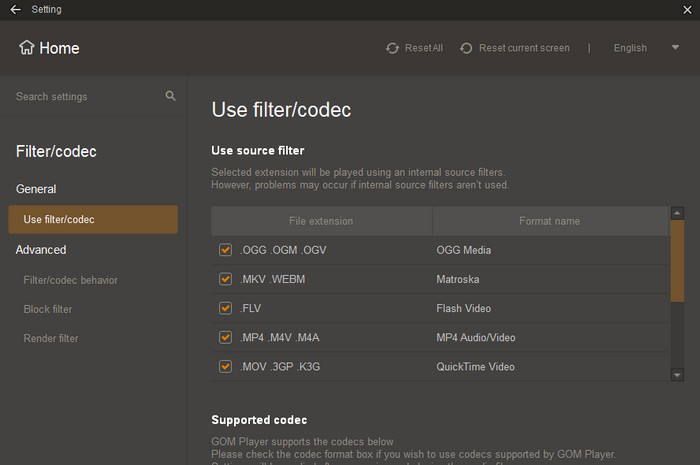Go to Render filter settings
Image resolution: width=700 pixels, height=465 pixels.
tap(51, 338)
